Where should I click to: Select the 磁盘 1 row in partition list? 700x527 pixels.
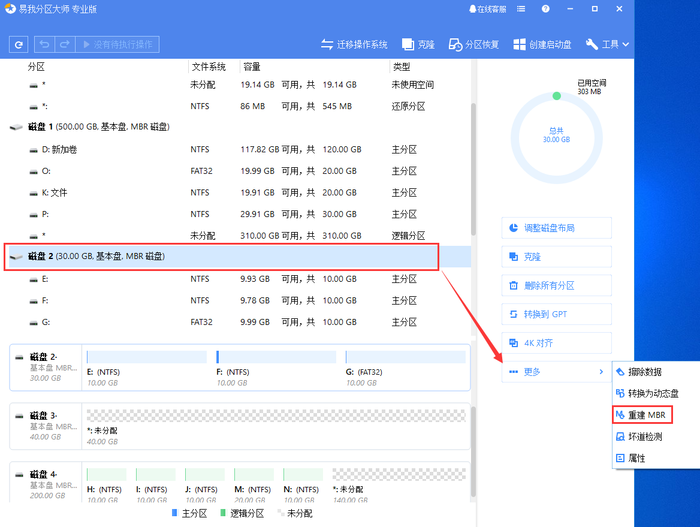point(100,127)
